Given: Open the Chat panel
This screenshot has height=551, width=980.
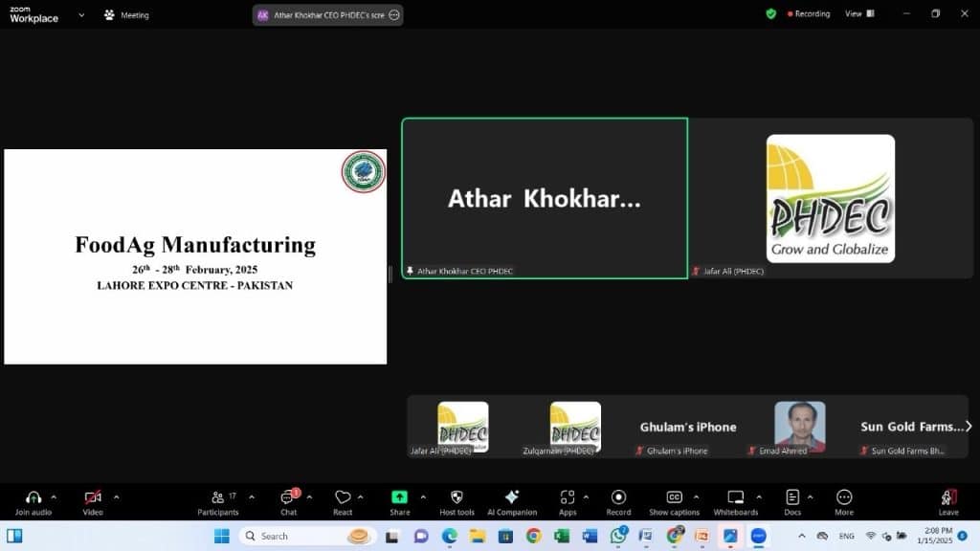Looking at the screenshot, I should [288, 498].
